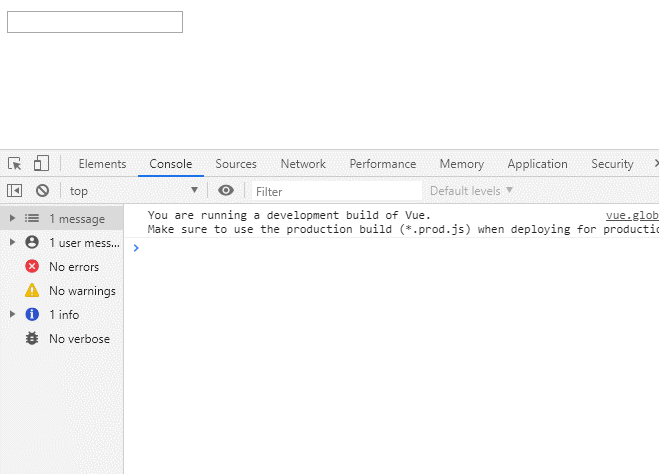Expand the 1 message group
The width and height of the screenshot is (659, 474).
[12, 218]
